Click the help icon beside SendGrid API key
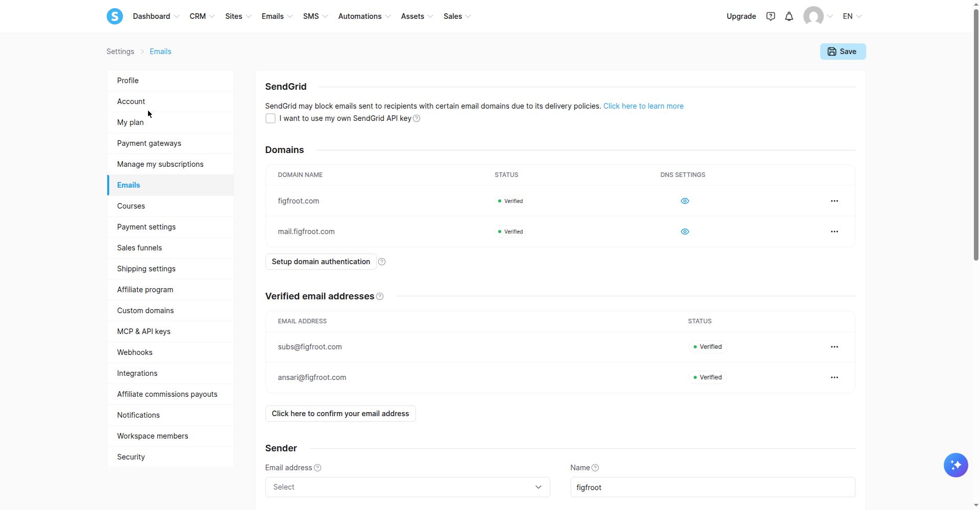 click(x=416, y=118)
